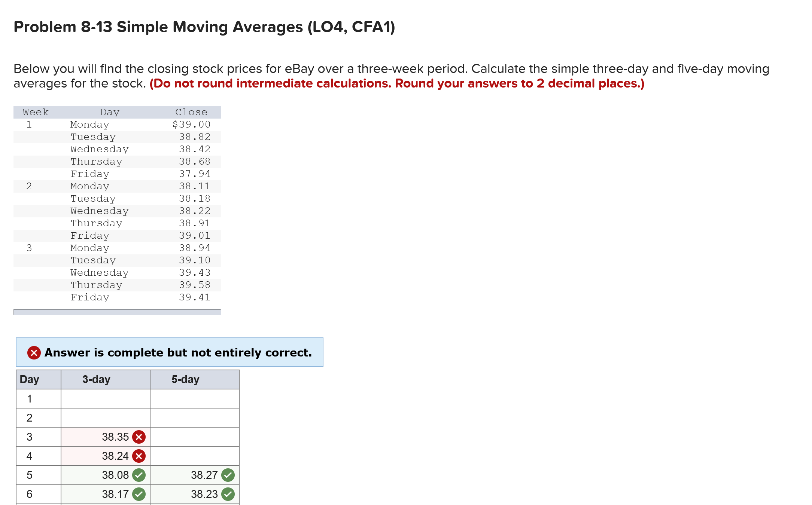
Task: Click the 5-day answer field showing 38.27
Action: pyautogui.click(x=204, y=475)
